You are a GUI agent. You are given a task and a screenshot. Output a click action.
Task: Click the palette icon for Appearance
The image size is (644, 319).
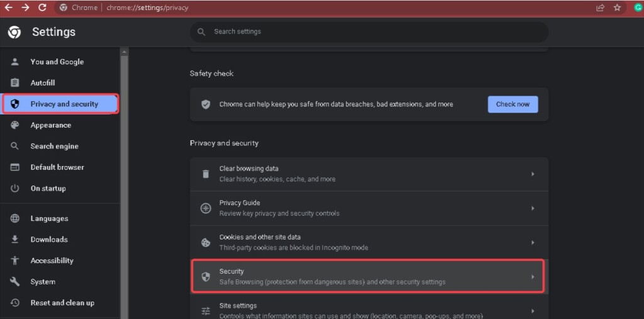point(15,125)
